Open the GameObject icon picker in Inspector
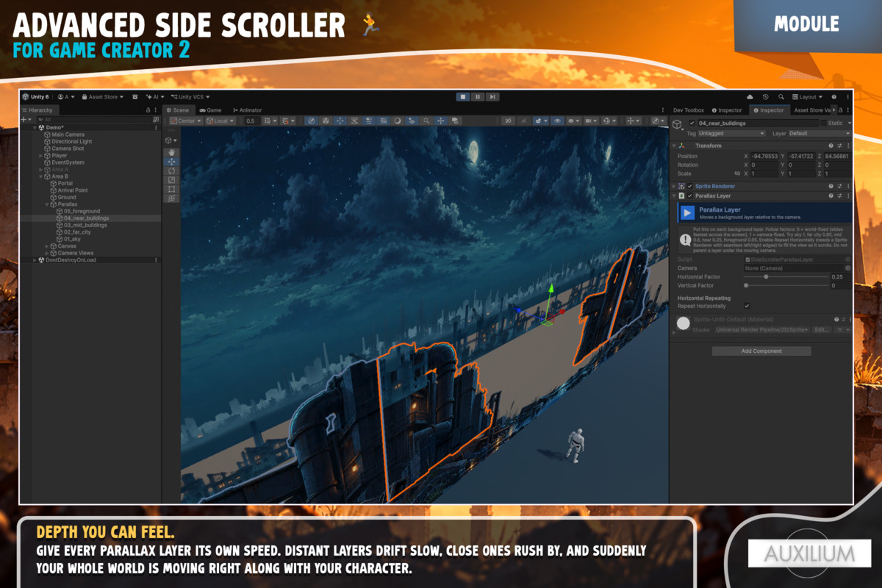The image size is (882, 588). tap(678, 126)
